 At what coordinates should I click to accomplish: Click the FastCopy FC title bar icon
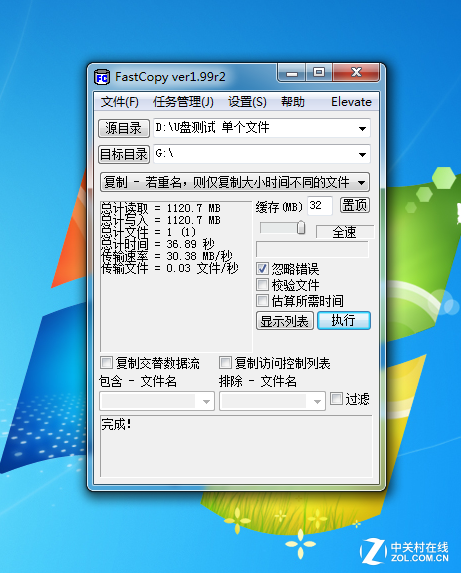tap(102, 77)
